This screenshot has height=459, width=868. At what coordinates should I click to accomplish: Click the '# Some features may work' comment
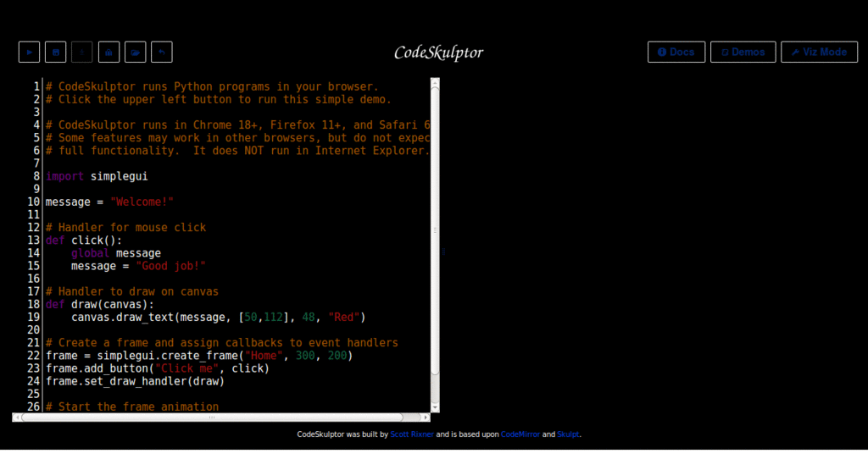click(x=238, y=138)
